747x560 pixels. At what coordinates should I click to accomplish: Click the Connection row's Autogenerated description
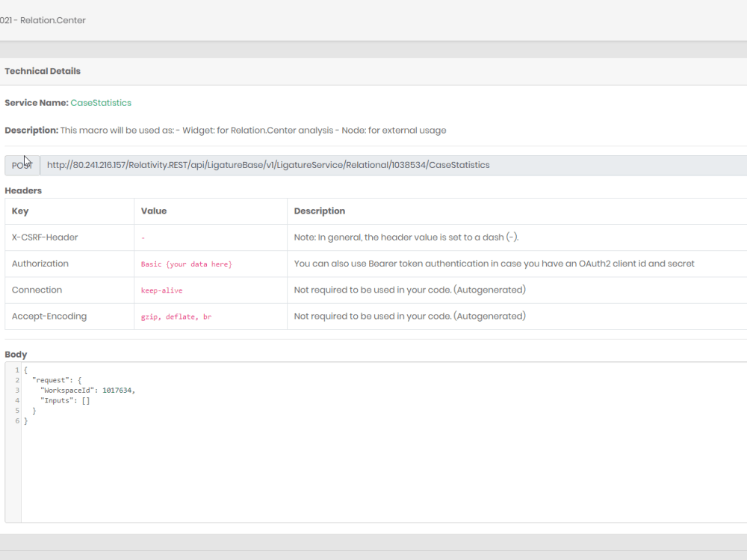tap(409, 290)
